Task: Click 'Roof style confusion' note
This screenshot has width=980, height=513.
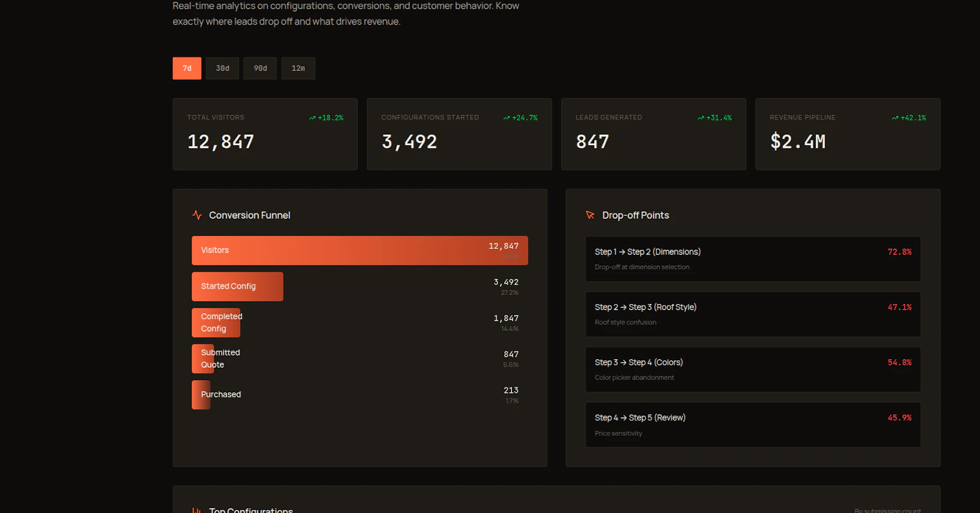Action: coord(625,322)
